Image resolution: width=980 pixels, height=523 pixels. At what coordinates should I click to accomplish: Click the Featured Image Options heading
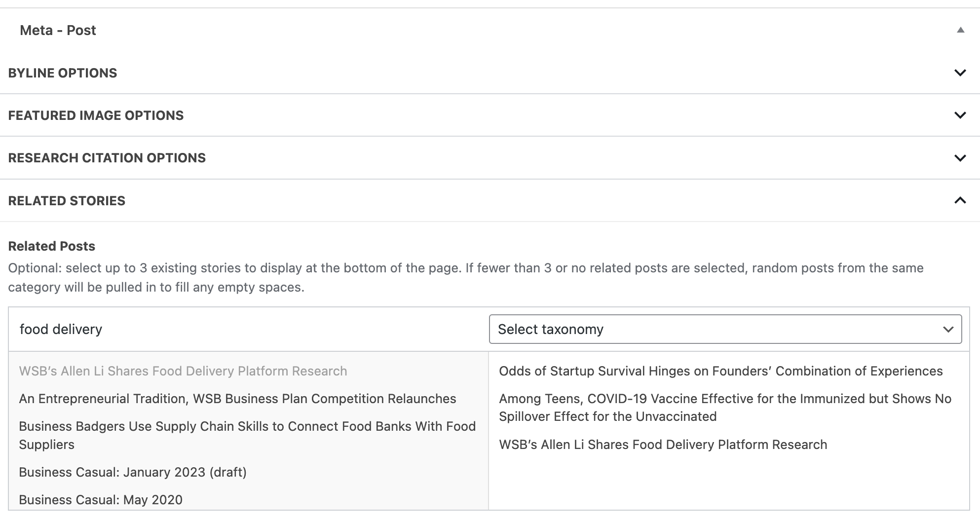point(96,115)
